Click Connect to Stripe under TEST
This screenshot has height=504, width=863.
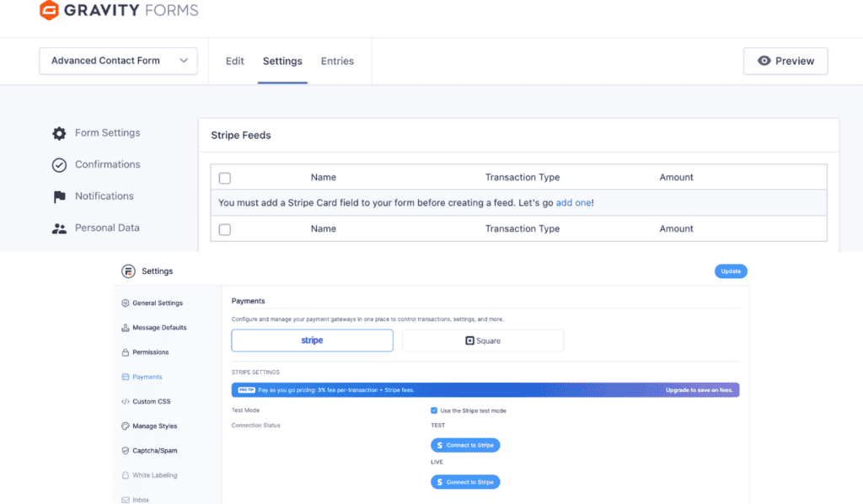[x=465, y=445]
